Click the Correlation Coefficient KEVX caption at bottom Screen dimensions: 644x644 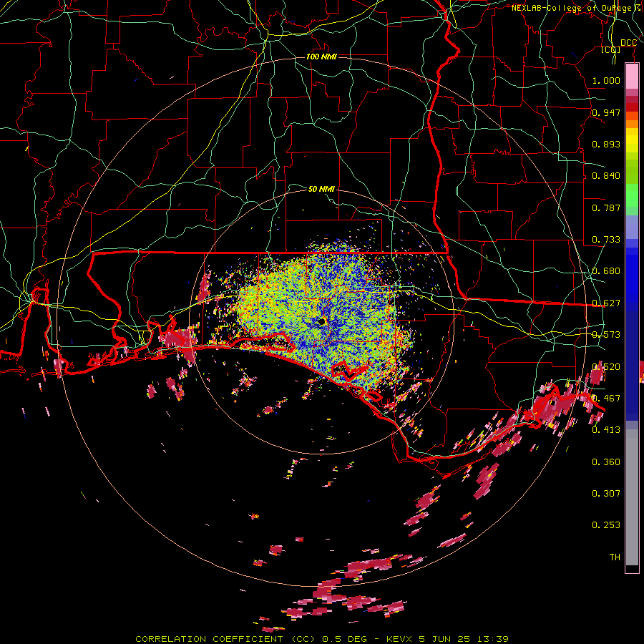point(322,639)
